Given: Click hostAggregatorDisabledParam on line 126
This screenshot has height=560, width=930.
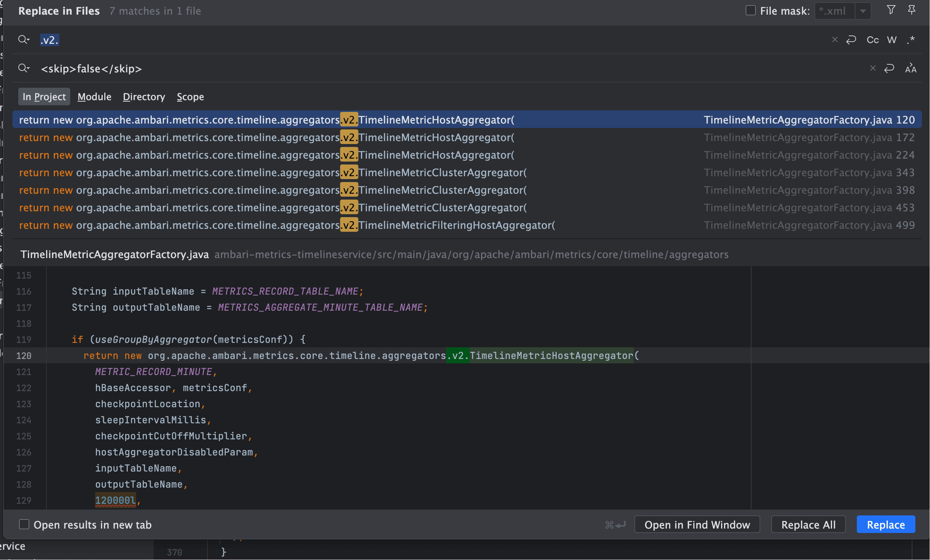Looking at the screenshot, I should pos(174,452).
